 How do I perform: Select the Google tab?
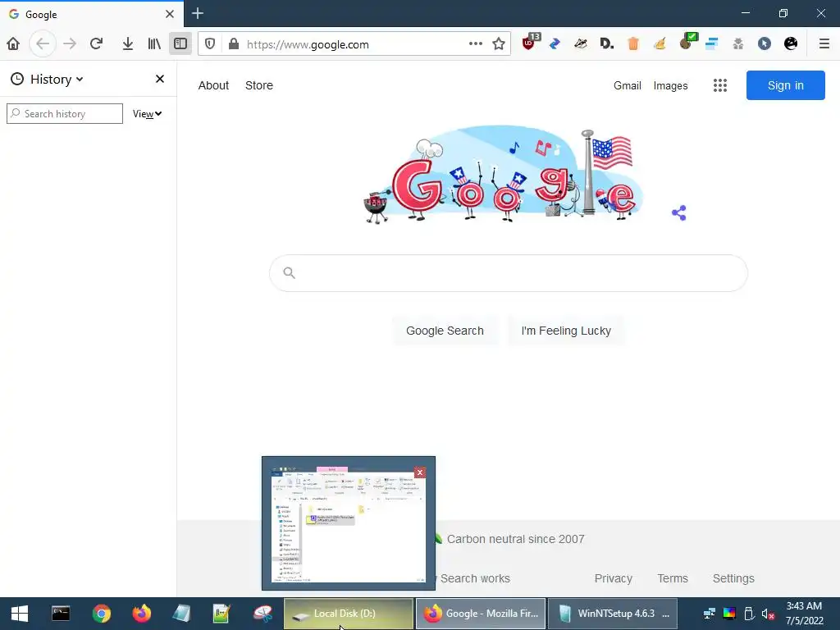click(92, 14)
